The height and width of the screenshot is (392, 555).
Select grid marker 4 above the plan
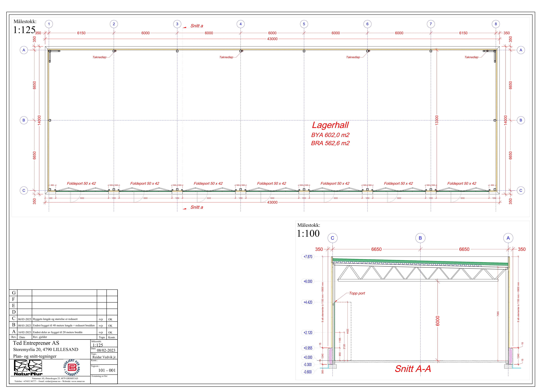pyautogui.click(x=240, y=24)
